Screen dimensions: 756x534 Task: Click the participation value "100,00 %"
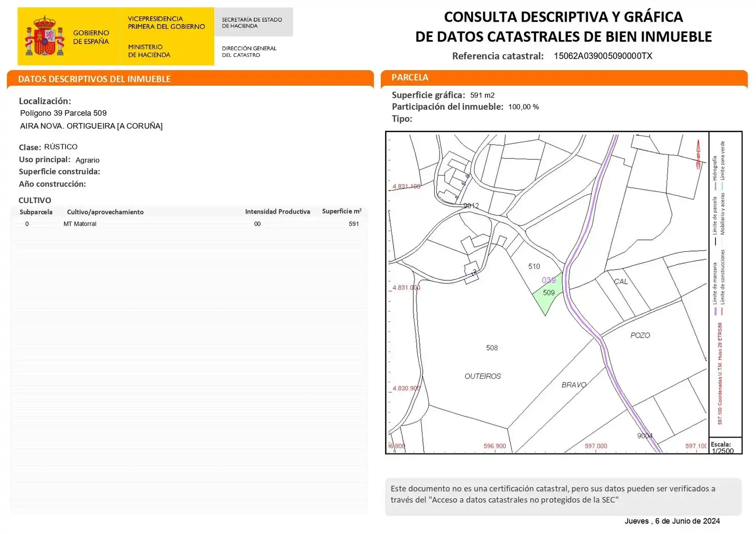[524, 107]
